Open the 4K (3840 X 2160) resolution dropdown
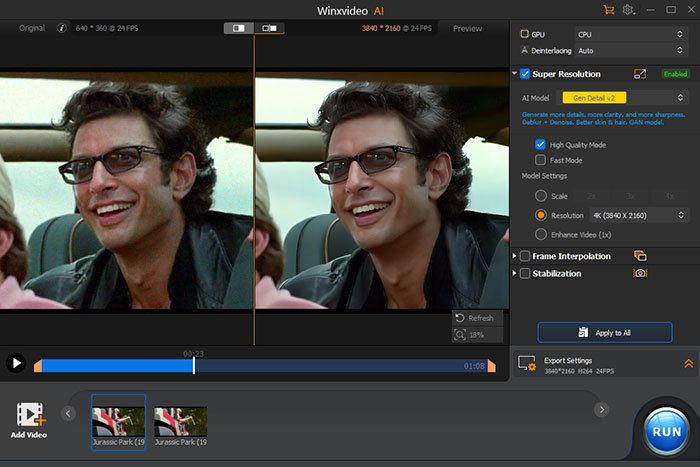Screen dimensions: 700x467 (639, 215)
